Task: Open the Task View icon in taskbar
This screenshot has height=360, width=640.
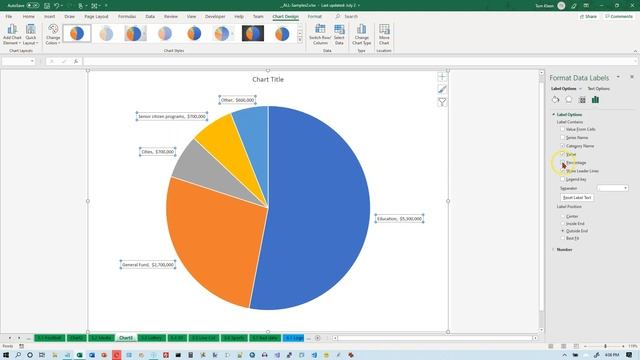Action: pyautogui.click(x=42, y=355)
